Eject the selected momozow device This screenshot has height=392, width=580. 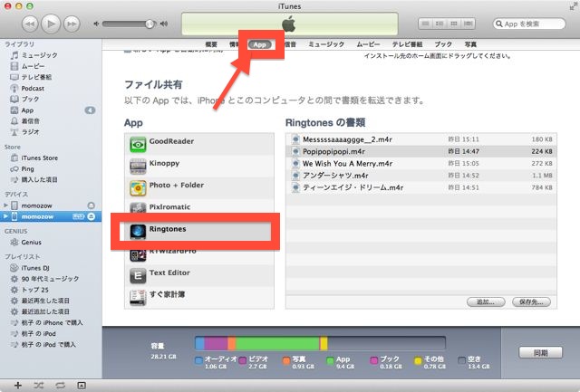tap(91, 216)
